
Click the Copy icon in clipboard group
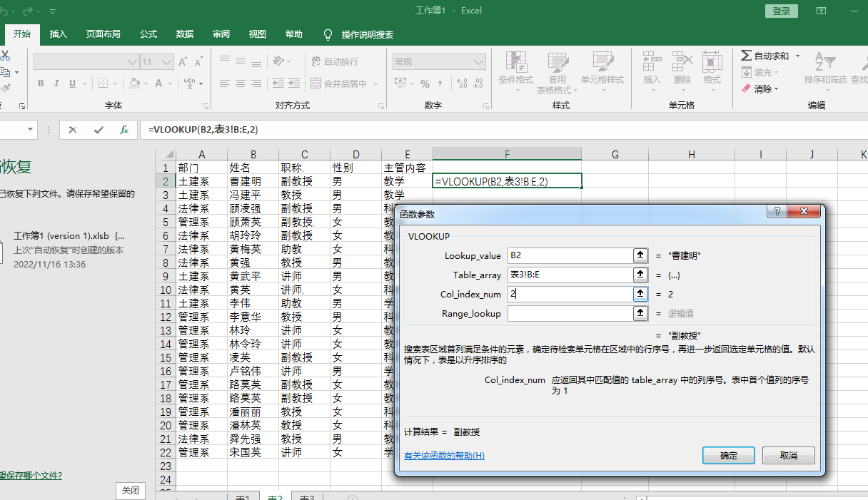[x=4, y=72]
